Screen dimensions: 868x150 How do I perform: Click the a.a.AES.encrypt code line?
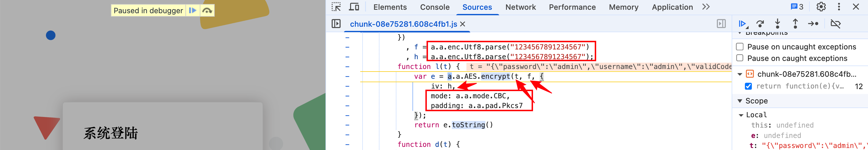pyautogui.click(x=479, y=76)
